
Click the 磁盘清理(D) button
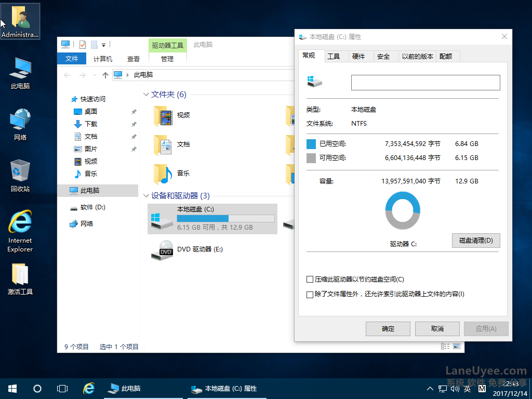click(476, 241)
